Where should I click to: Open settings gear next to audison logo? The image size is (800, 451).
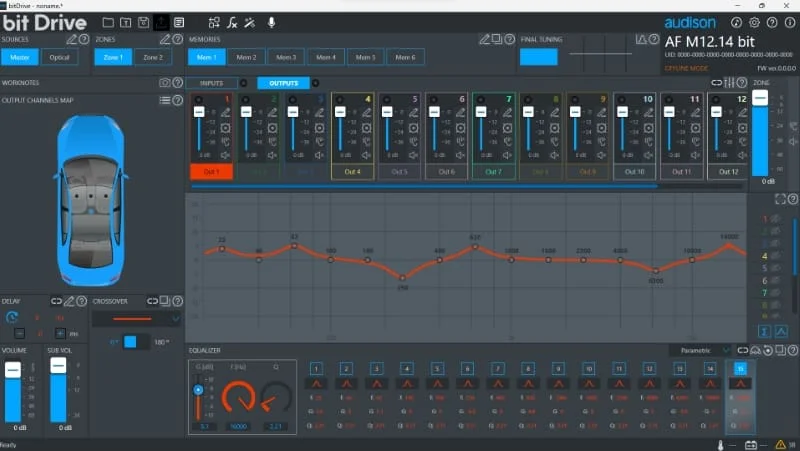(754, 22)
